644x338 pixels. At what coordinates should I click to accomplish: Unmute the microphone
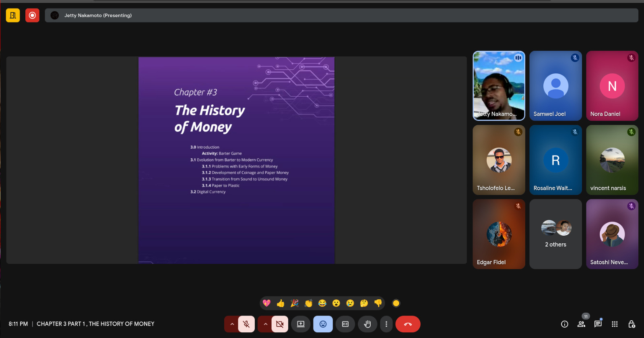point(246,324)
